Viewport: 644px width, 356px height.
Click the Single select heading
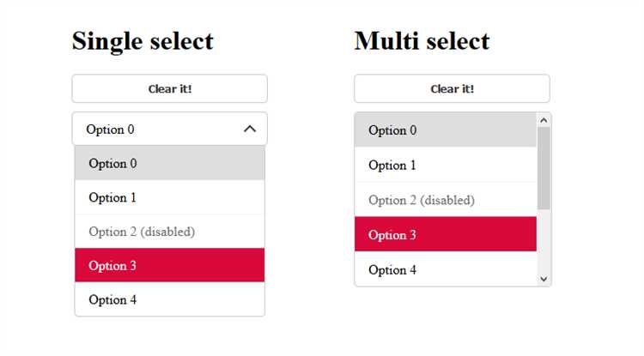(x=143, y=41)
